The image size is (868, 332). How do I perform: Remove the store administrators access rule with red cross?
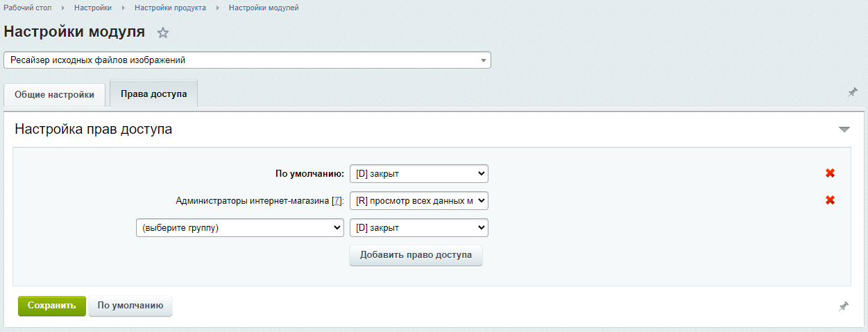[x=830, y=200]
